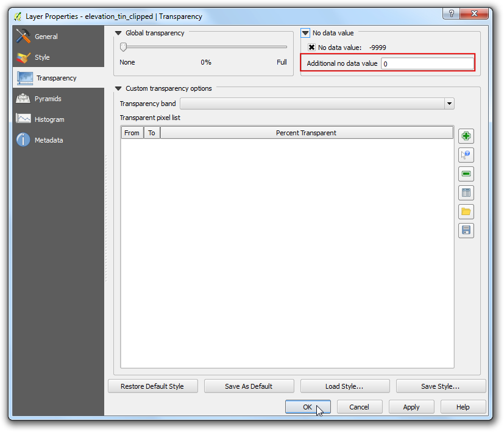Open Load Style dialog

coord(344,386)
